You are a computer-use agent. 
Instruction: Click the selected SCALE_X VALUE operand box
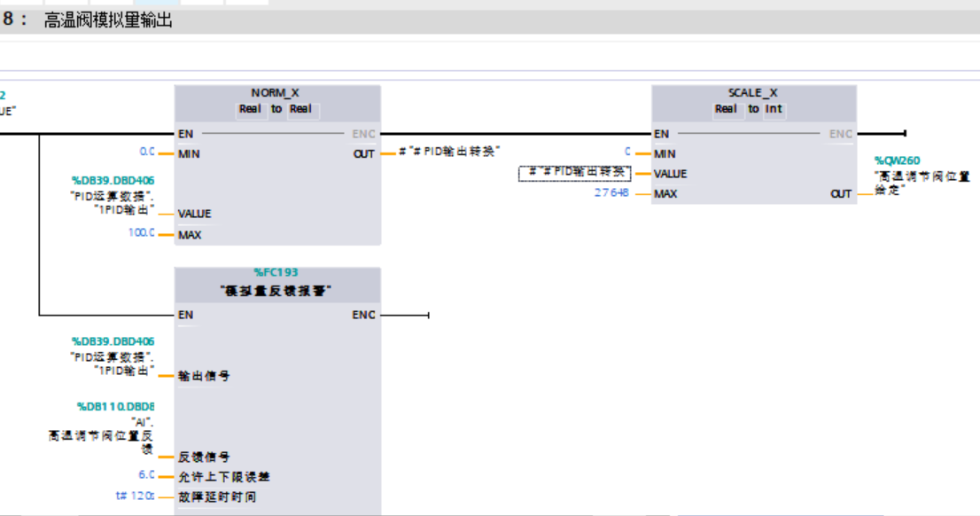(x=575, y=173)
